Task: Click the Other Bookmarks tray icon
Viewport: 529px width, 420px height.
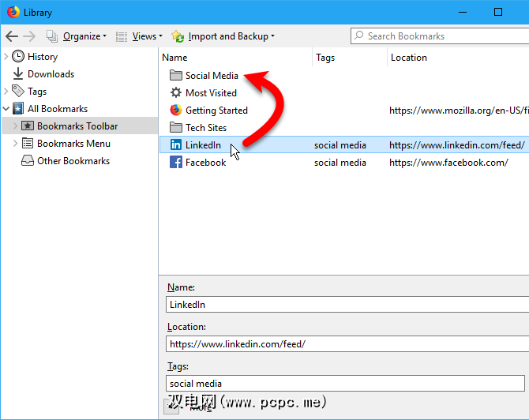Action: coord(28,161)
